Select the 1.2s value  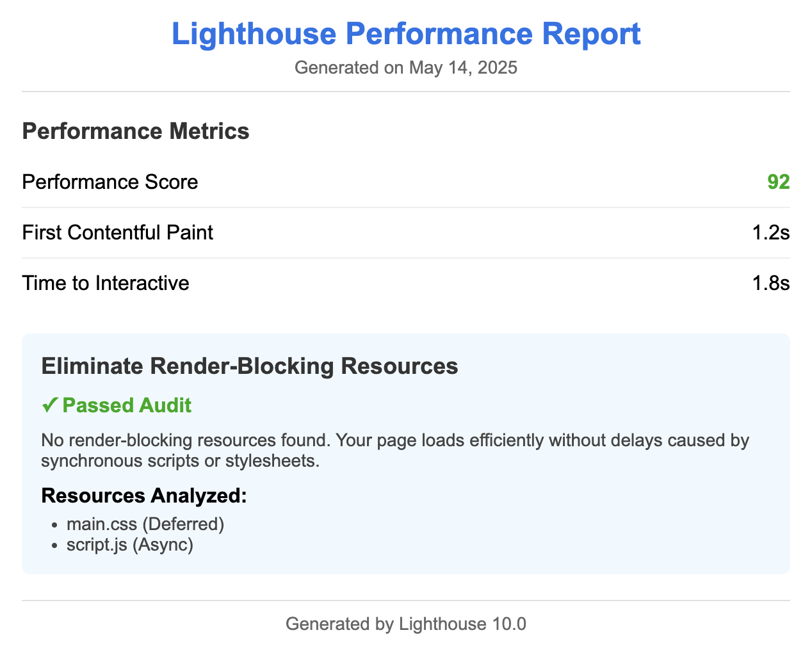771,232
